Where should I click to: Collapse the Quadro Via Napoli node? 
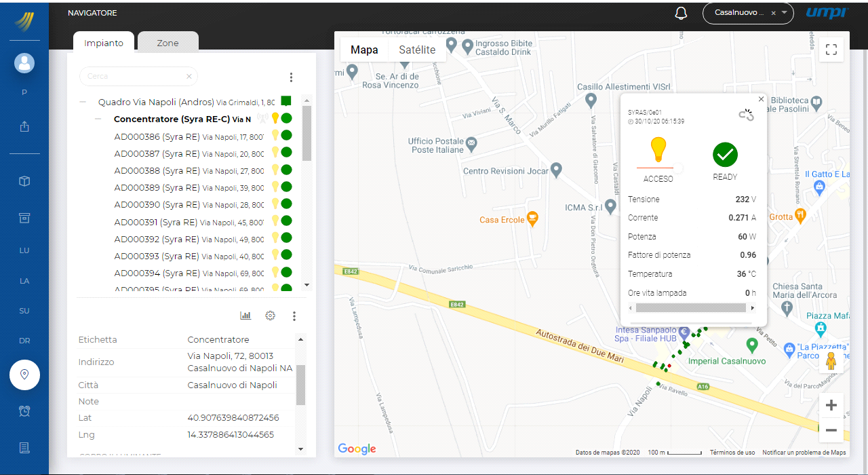[83, 102]
